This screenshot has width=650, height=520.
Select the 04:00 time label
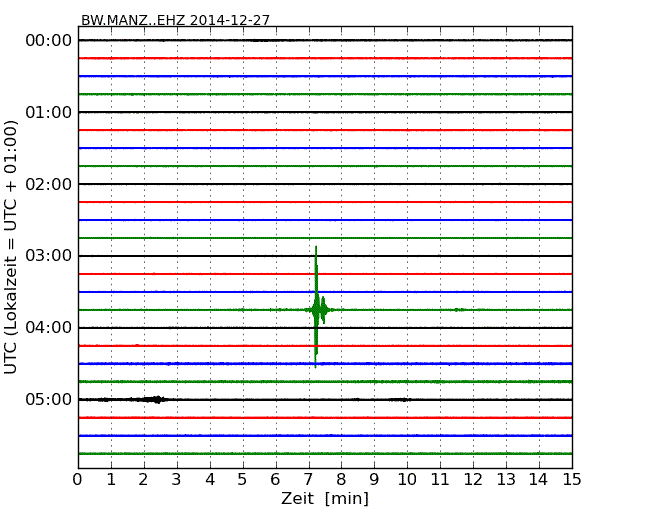[48, 328]
